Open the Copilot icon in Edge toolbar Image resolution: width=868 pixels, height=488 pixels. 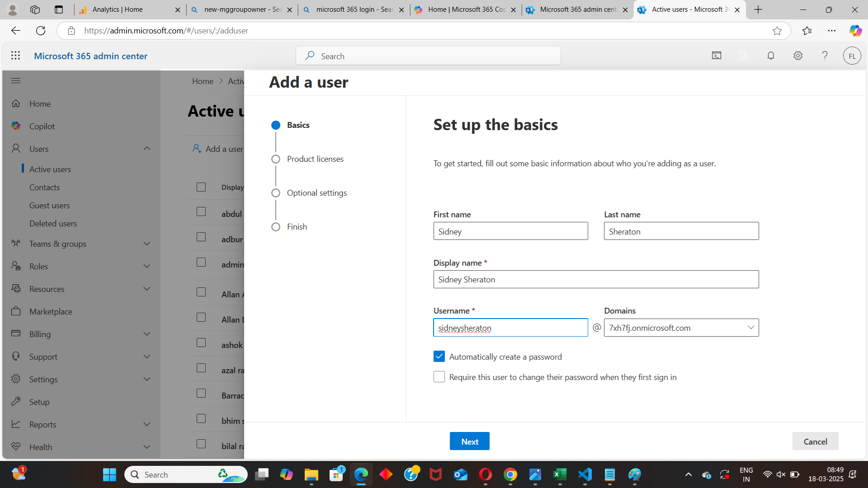pos(855,31)
